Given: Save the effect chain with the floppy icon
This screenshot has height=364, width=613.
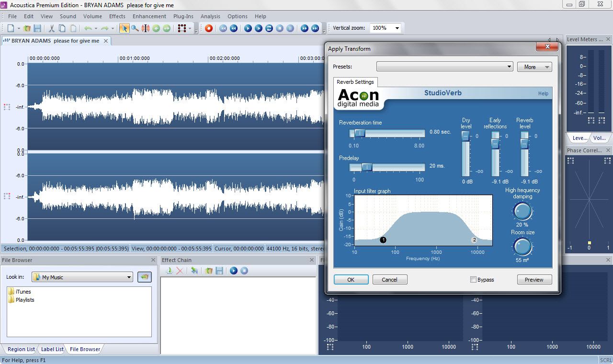Looking at the screenshot, I should (x=219, y=271).
